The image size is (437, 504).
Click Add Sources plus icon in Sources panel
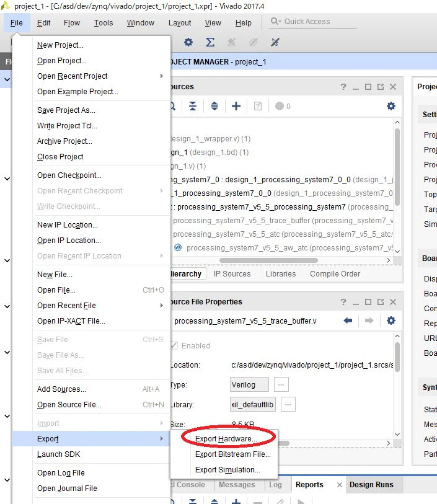236,106
